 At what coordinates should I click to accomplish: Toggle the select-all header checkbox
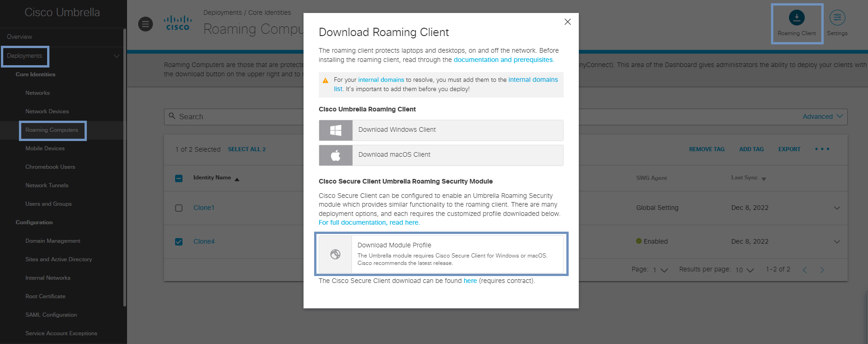click(179, 178)
